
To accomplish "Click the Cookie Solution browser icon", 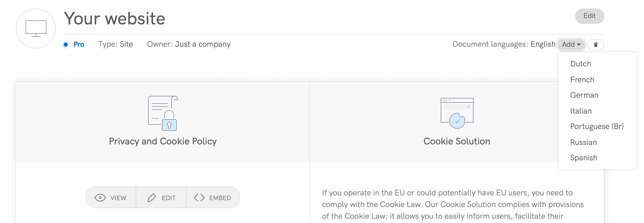I will click(457, 113).
